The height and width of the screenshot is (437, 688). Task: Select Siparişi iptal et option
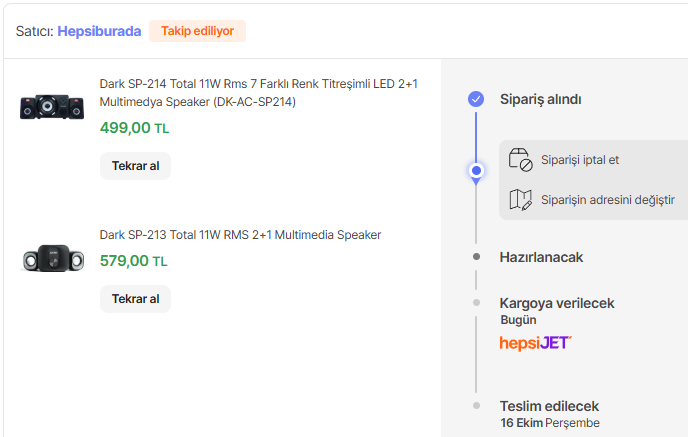(x=579, y=160)
